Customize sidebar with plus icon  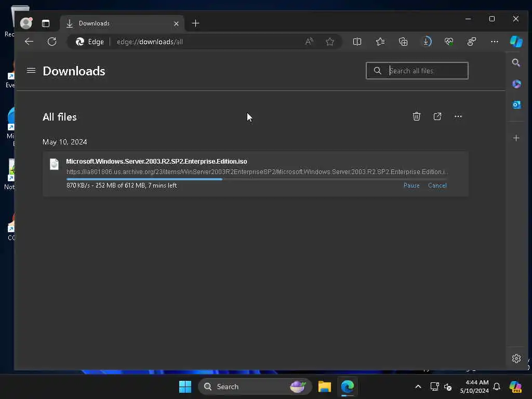(516, 138)
